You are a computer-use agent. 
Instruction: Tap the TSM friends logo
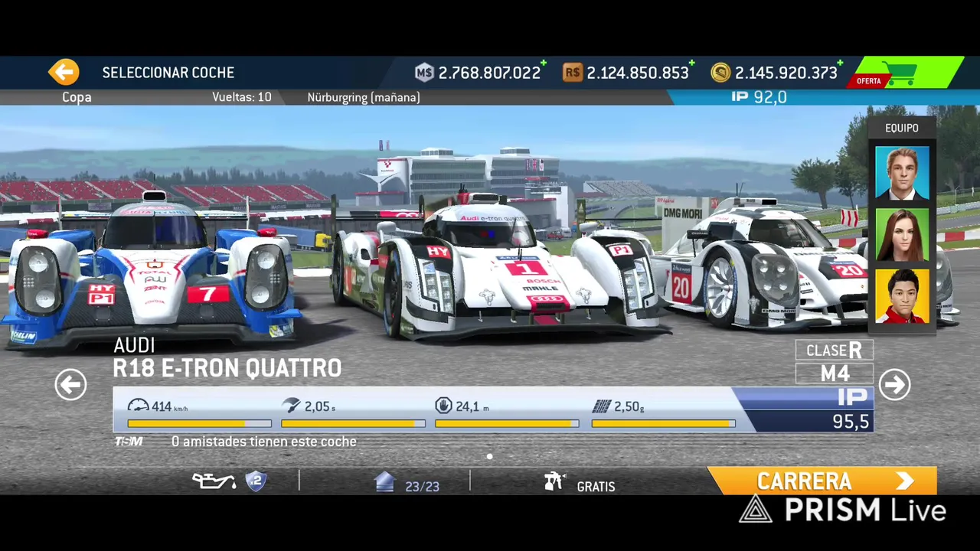(x=129, y=442)
